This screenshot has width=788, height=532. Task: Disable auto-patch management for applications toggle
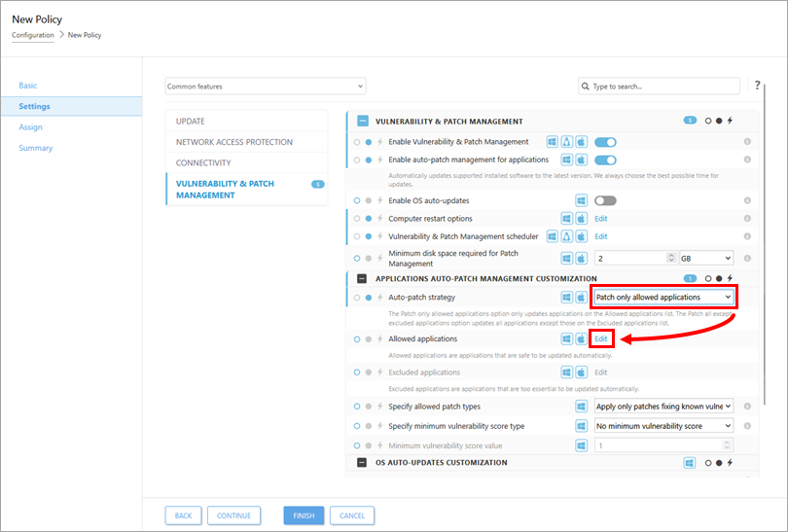[605, 160]
